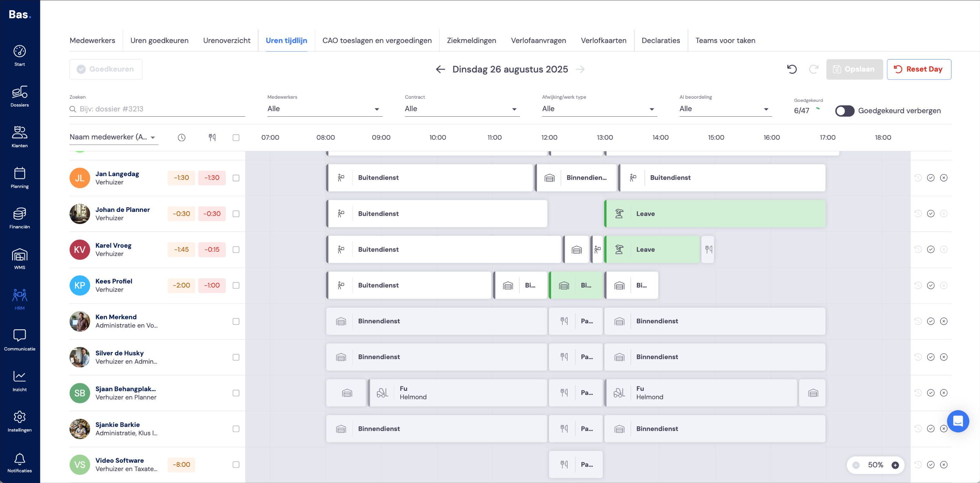980x483 pixels.
Task: Go to next day arrow
Action: coord(580,69)
